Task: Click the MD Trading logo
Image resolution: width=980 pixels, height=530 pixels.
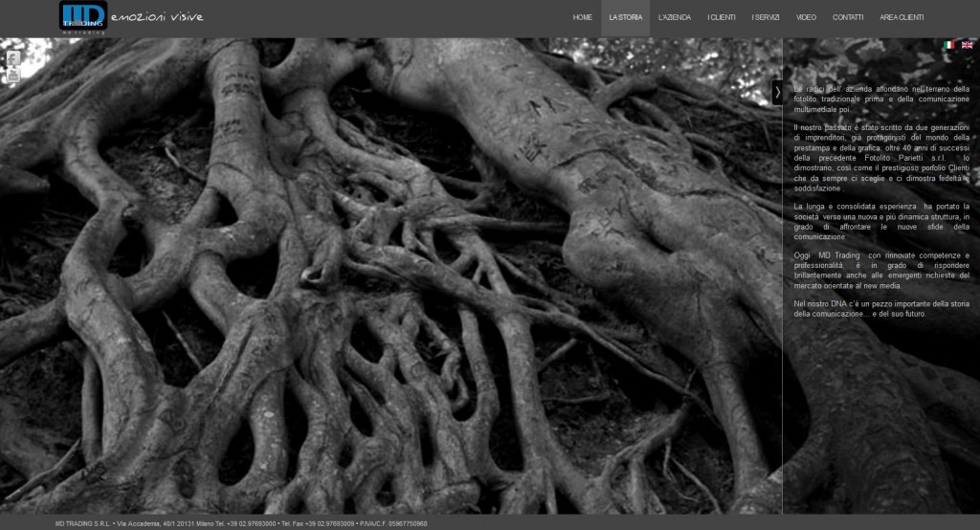Action: (x=82, y=16)
